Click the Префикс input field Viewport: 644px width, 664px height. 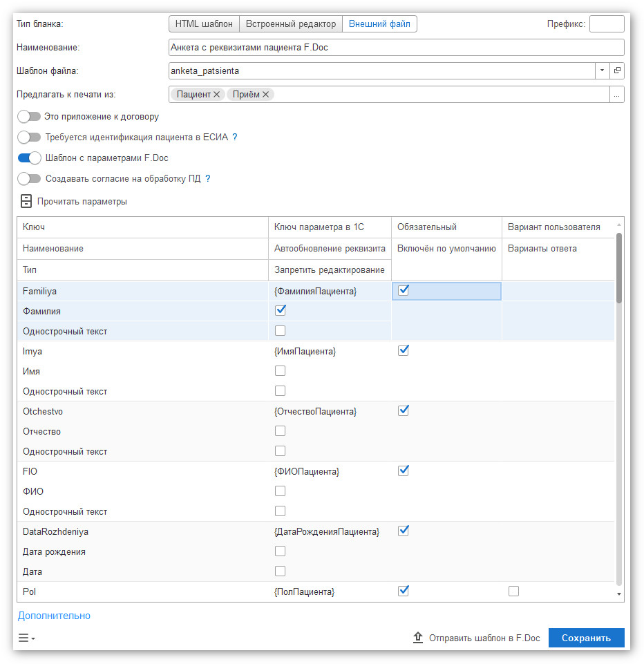607,23
